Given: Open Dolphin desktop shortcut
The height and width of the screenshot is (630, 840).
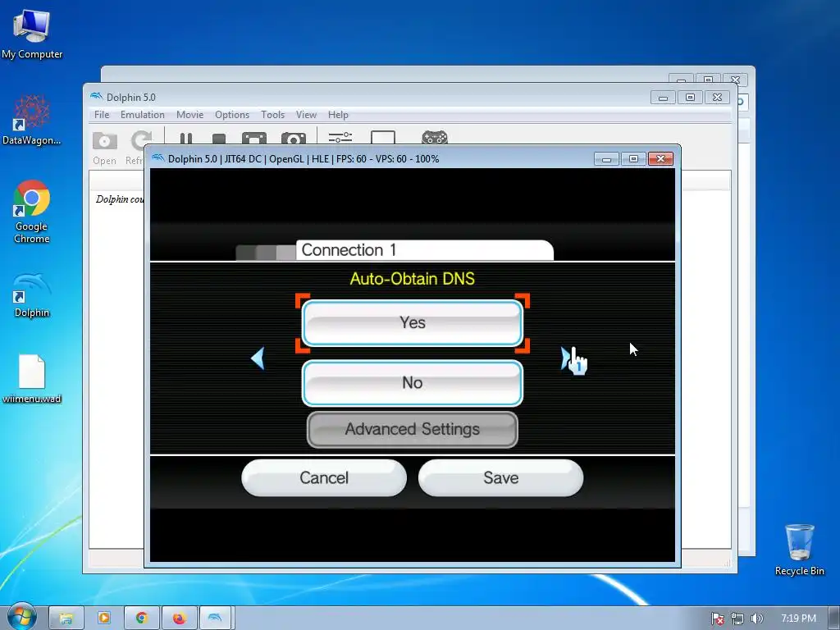Looking at the screenshot, I should 32,295.
